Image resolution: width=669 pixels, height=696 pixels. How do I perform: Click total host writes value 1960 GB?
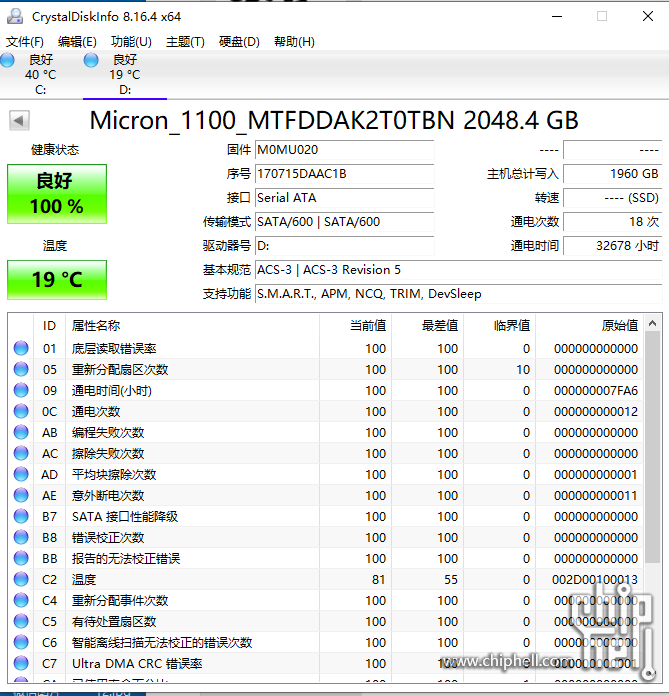[x=613, y=174]
